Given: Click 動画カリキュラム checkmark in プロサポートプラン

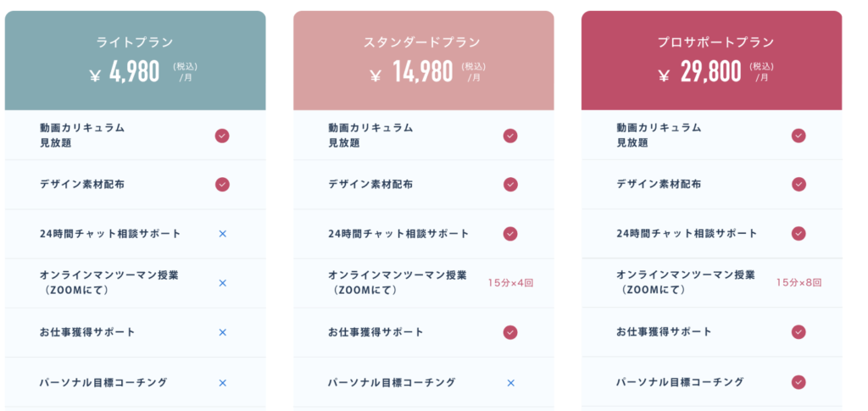Looking at the screenshot, I should click(798, 136).
